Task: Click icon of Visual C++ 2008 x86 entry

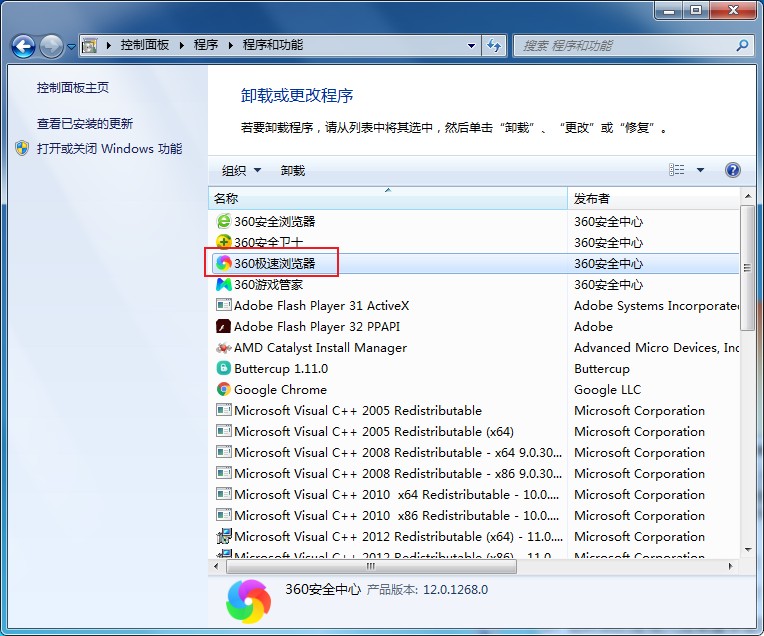Action: point(223,473)
